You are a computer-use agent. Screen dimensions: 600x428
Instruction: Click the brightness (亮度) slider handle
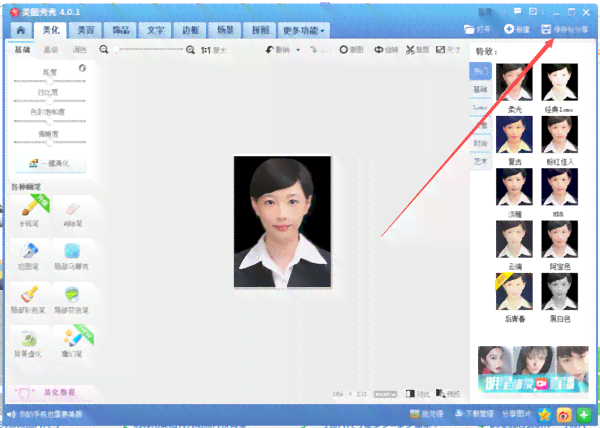pos(49,81)
